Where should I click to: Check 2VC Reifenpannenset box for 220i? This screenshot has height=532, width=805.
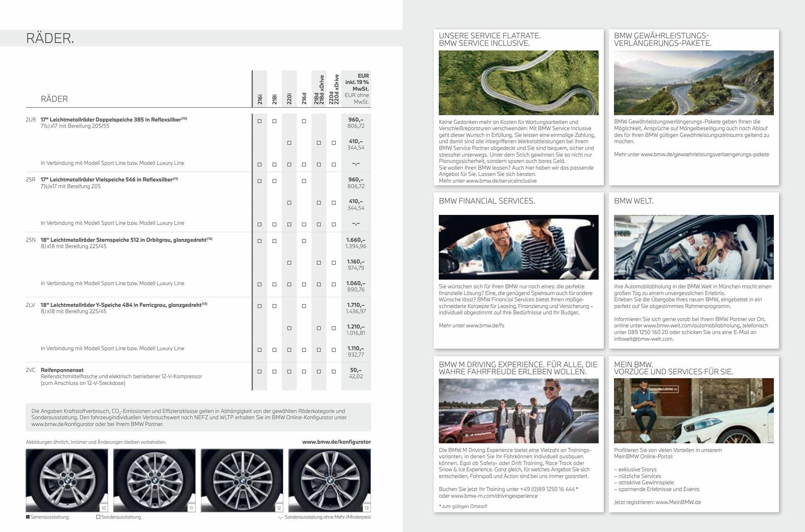289,372
